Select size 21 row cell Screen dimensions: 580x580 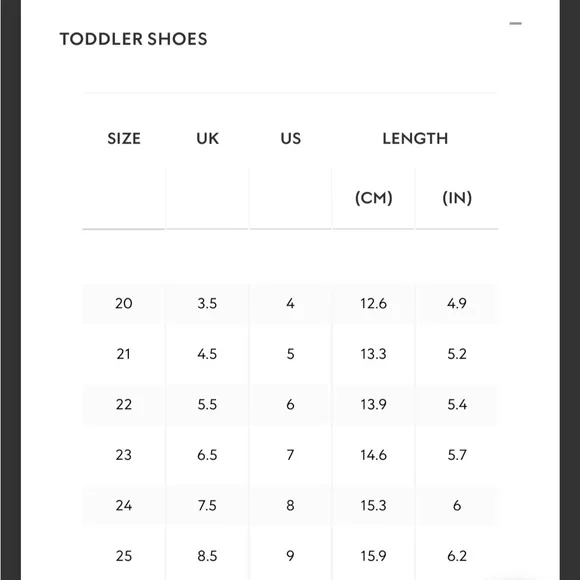[124, 354]
